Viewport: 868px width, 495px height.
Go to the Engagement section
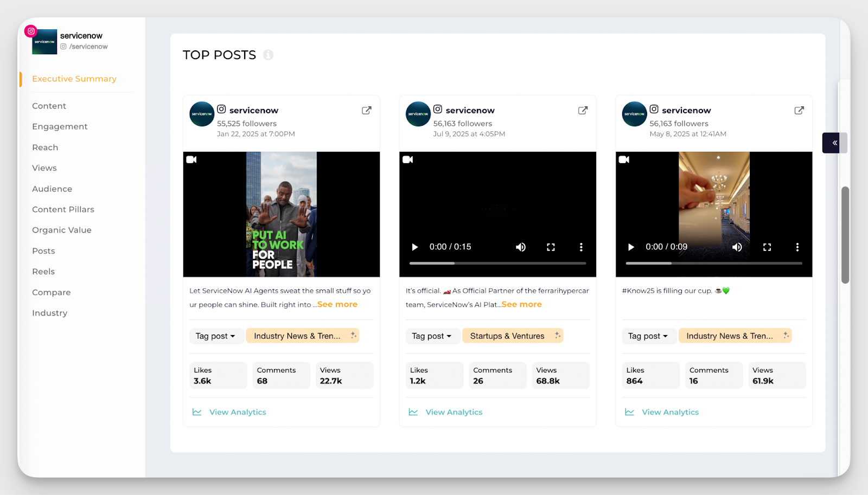(60, 126)
